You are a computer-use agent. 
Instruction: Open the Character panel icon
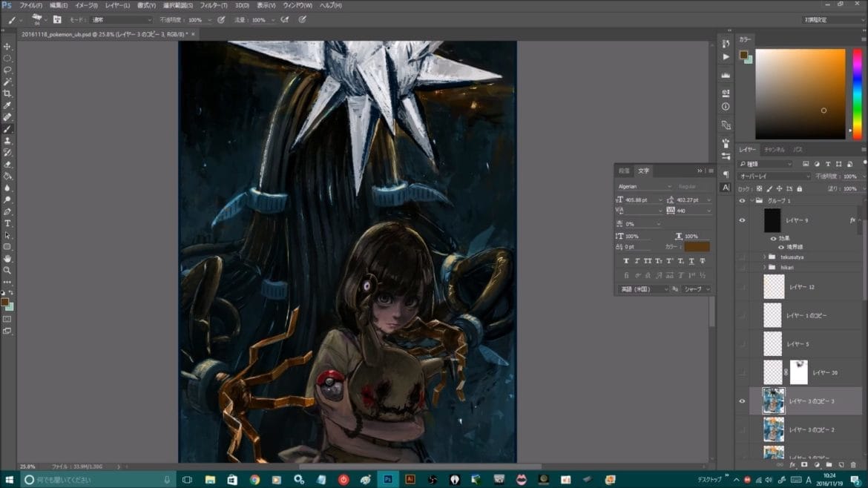(x=726, y=188)
